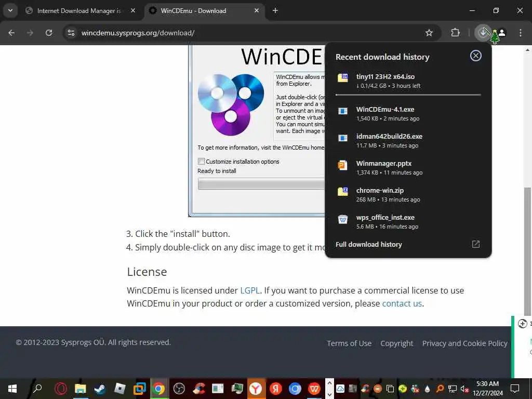Open Terms of Use footer link
The image size is (532, 399).
349,343
